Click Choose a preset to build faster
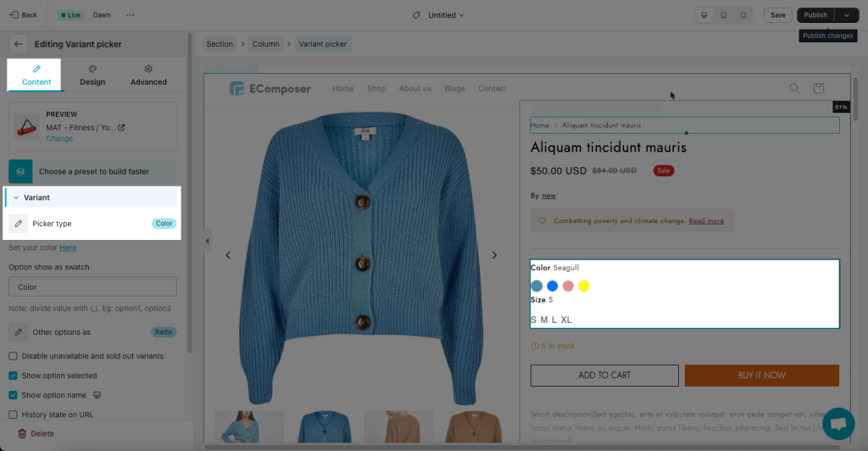Viewport: 868px width, 451px height. coord(92,171)
